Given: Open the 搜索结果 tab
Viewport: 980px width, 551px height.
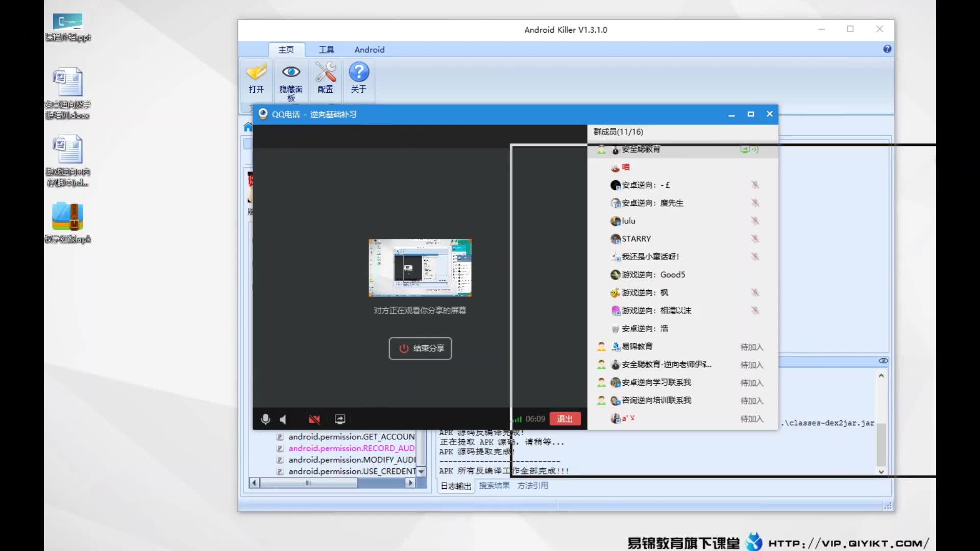Looking at the screenshot, I should click(x=494, y=486).
